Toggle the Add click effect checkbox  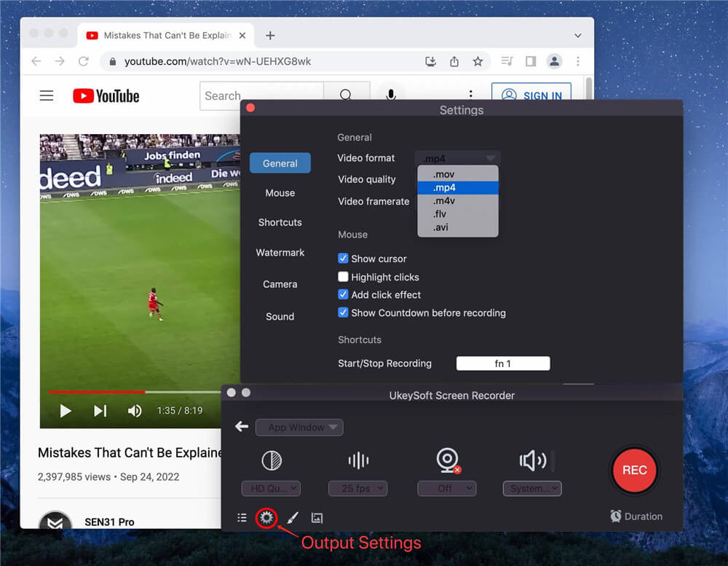343,294
